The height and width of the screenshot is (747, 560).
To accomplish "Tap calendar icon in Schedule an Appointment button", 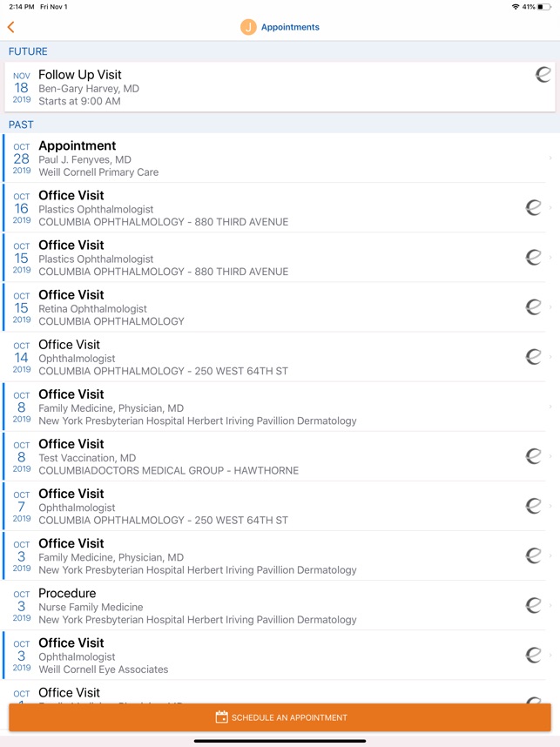I will (x=221, y=717).
